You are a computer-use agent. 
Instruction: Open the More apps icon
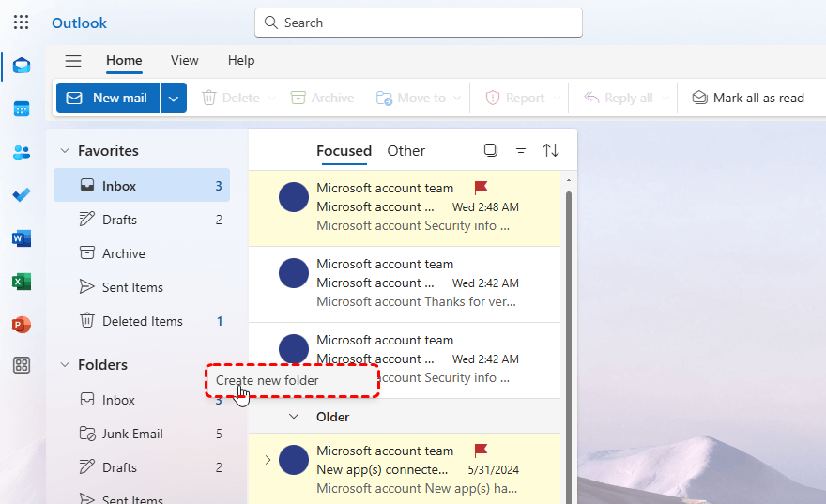pos(22,365)
